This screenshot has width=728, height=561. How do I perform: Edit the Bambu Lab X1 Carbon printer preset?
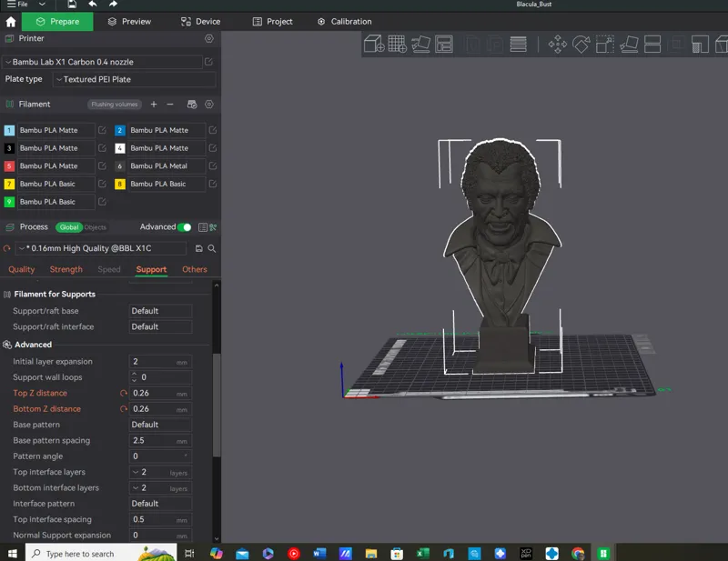coord(209,62)
